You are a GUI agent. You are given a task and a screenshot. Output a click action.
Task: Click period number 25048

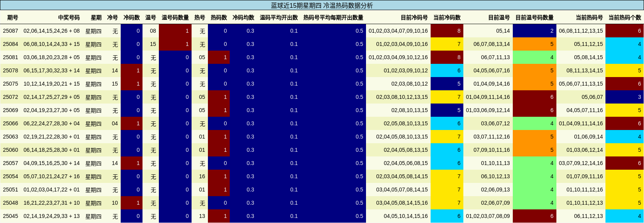(11, 203)
